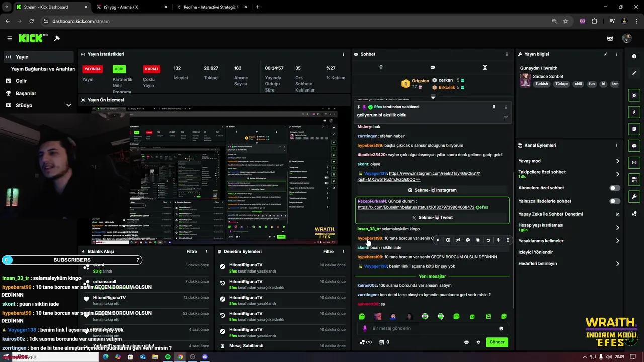Toggle the lightning bolt widget icon

(634, 112)
